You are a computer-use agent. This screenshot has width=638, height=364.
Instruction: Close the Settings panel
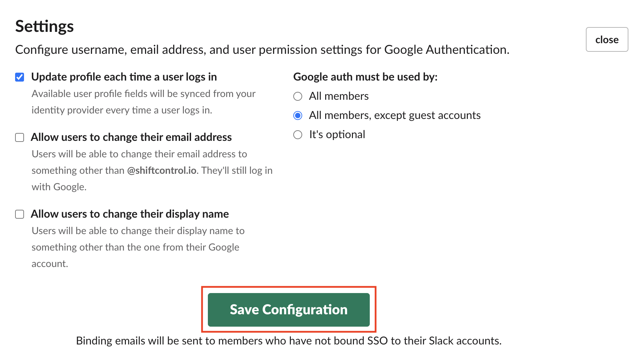coord(606,39)
